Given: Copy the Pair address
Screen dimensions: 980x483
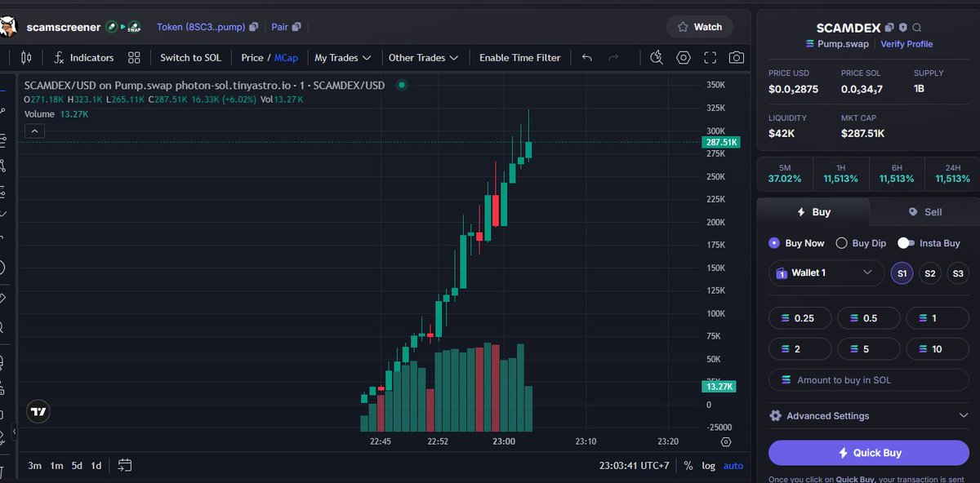Looking at the screenshot, I should coord(296,27).
